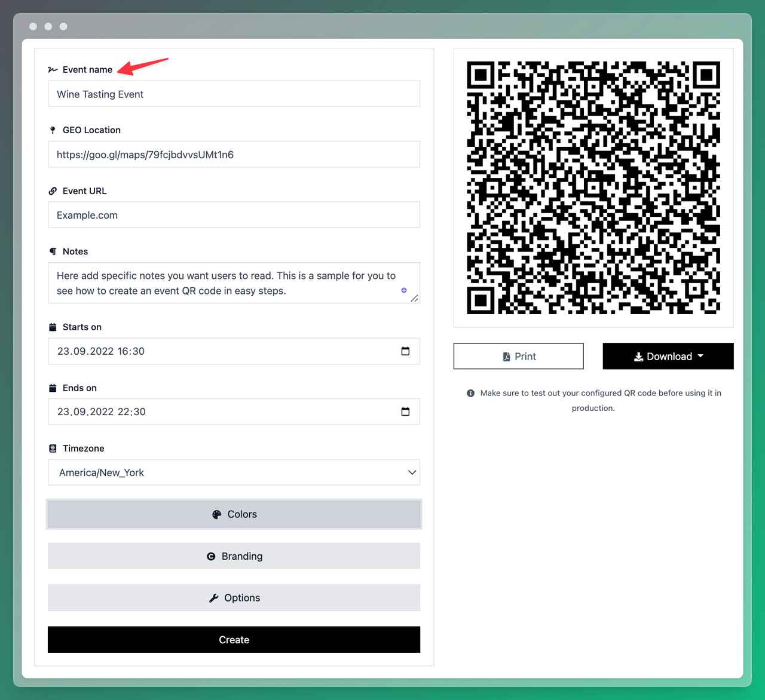The width and height of the screenshot is (765, 700).
Task: Focus the GEO Location input field
Action: click(234, 154)
